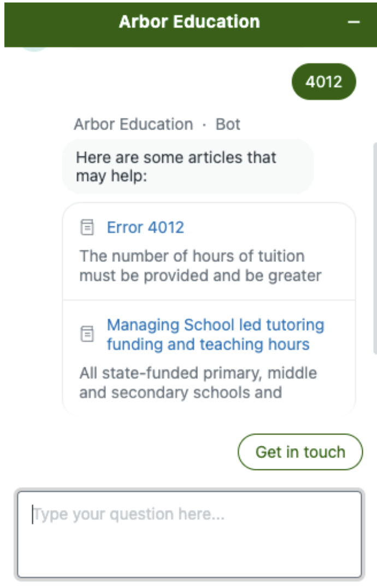The image size is (377, 588).
Task: Click the number of hours of tuition snippet
Action: point(201,266)
